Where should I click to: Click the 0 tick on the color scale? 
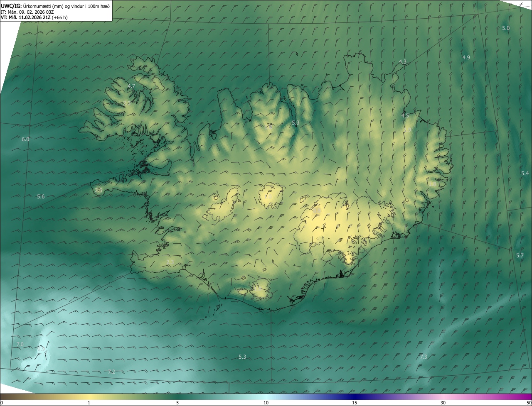[x=1, y=403]
